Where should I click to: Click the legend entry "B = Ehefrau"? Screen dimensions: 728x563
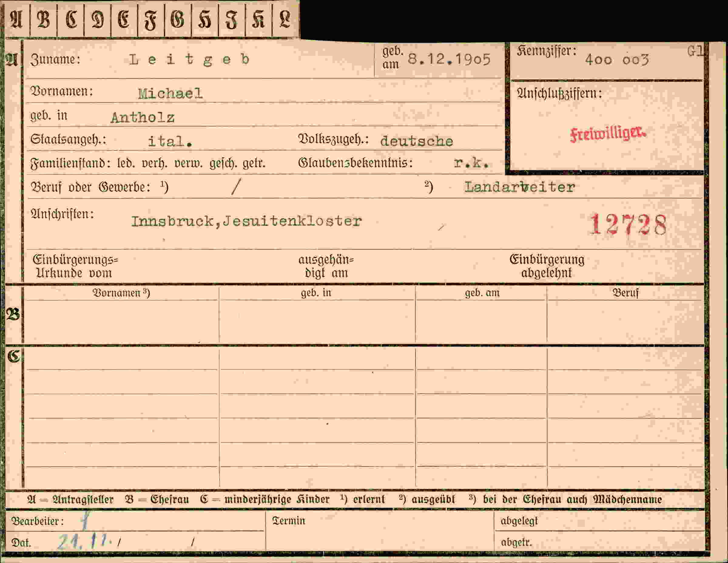[x=157, y=499]
